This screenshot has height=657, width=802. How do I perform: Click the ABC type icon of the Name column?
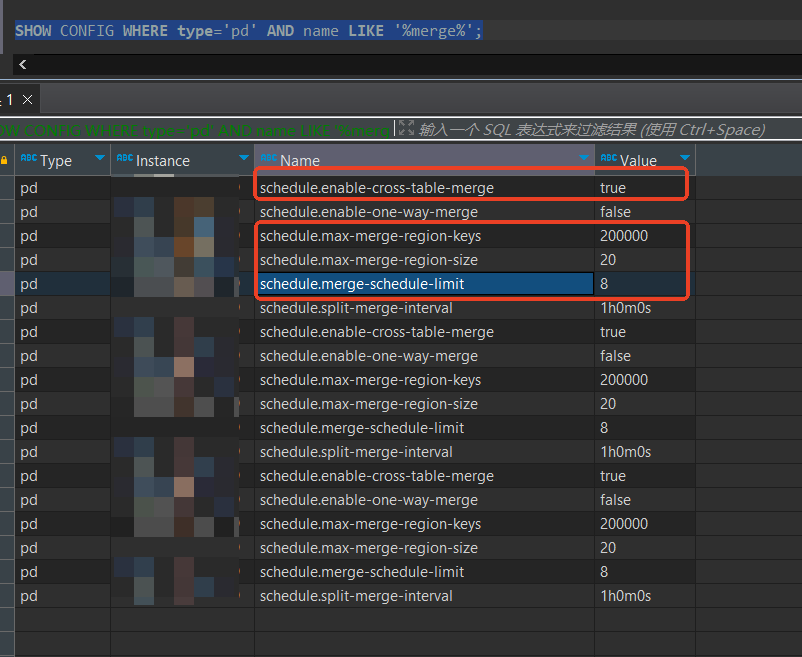tap(268, 159)
